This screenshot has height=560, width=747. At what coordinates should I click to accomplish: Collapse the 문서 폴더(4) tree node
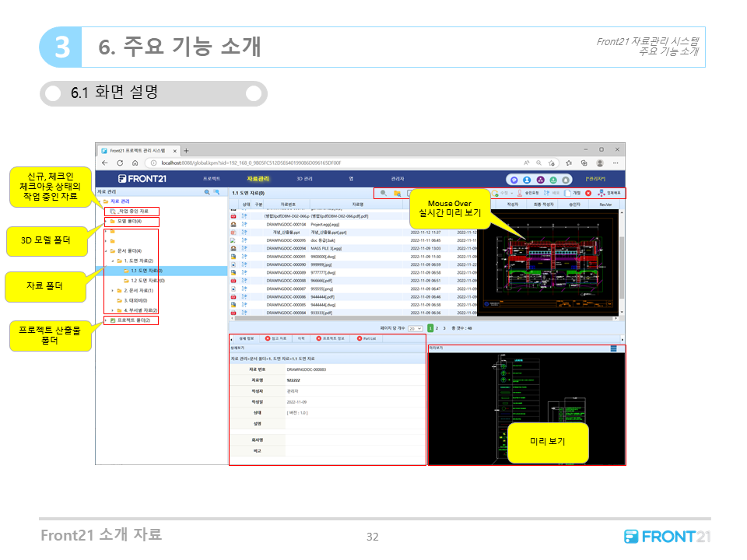107,251
